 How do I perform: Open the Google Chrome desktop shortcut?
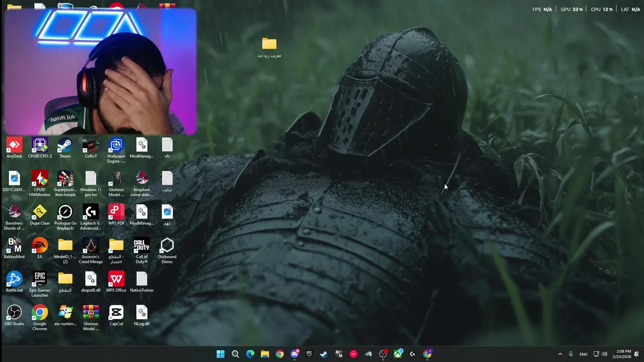point(40,318)
